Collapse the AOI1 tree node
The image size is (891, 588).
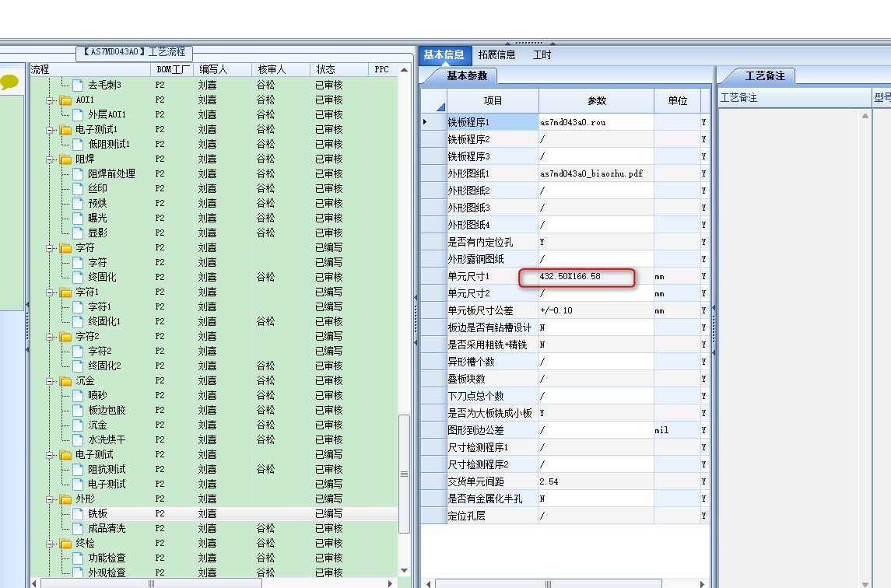pyautogui.click(x=50, y=100)
